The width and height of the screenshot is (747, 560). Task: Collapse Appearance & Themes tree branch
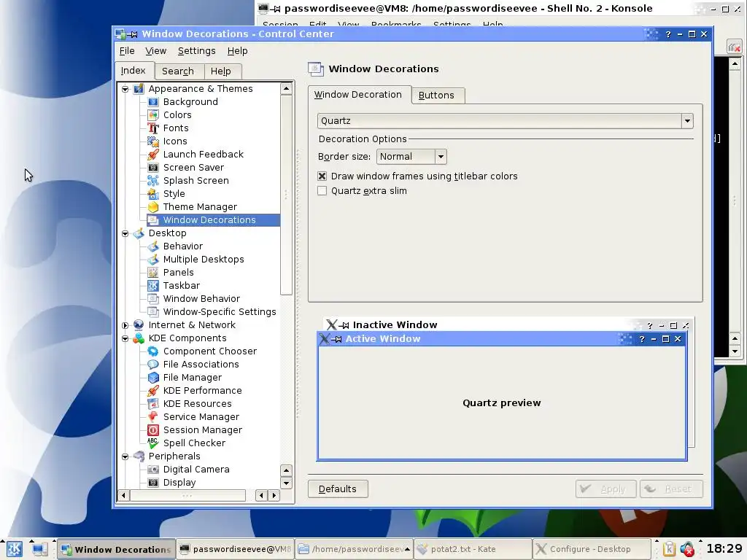[x=125, y=89]
